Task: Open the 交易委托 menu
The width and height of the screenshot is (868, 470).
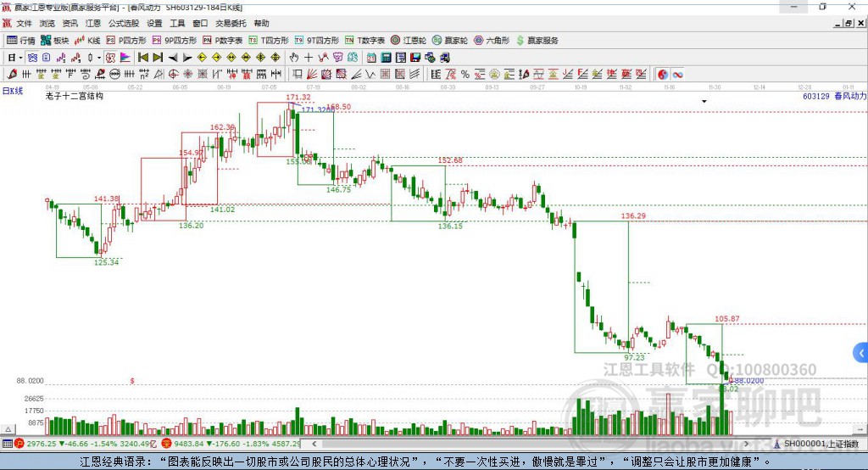Action: pyautogui.click(x=231, y=23)
